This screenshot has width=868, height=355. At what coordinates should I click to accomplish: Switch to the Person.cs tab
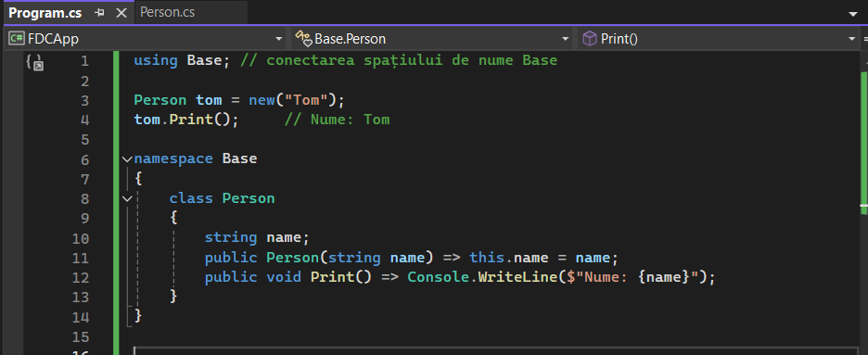pyautogui.click(x=167, y=12)
